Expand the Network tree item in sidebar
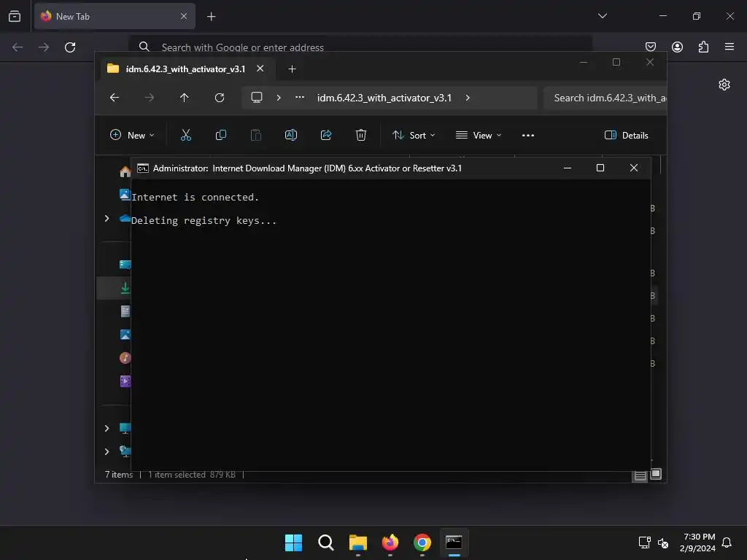The width and height of the screenshot is (747, 560). pyautogui.click(x=107, y=451)
